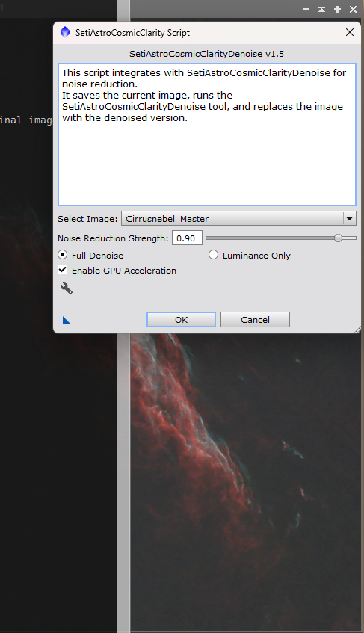This screenshot has height=633, width=364.
Task: Close the SetiAstroCosmicClarity Script dialog
Action: pos(350,32)
